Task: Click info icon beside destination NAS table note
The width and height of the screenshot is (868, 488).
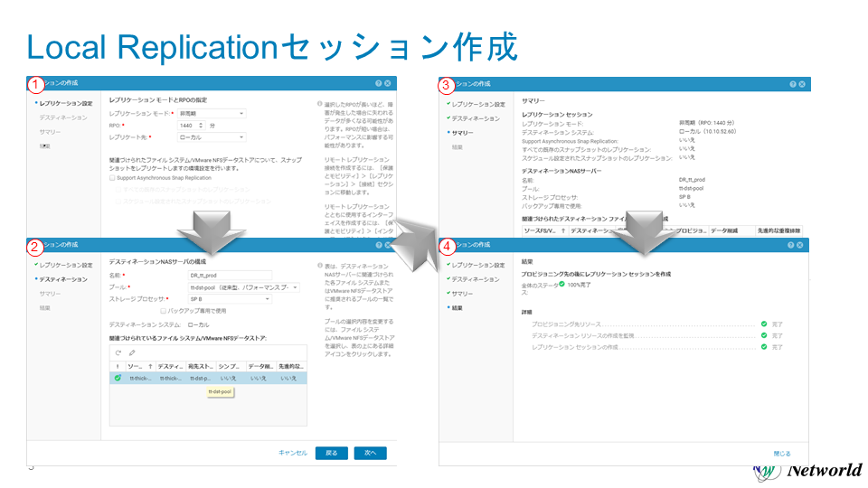Action: (x=319, y=266)
